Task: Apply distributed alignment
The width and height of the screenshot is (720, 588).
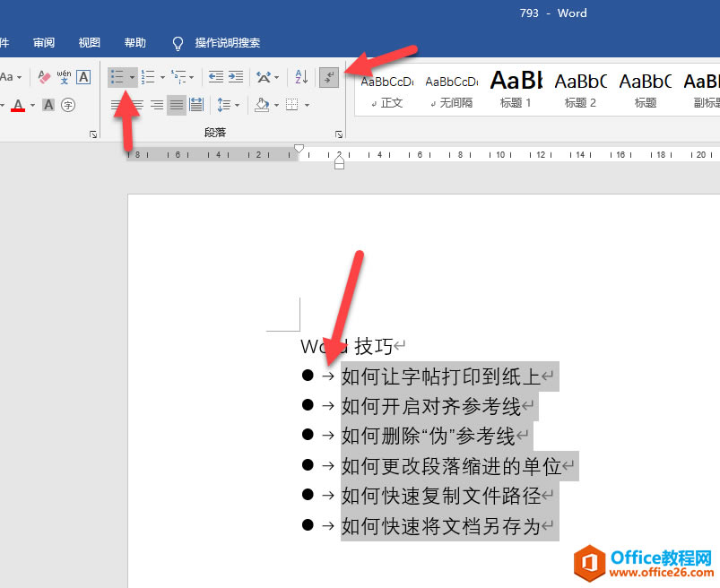Action: pyautogui.click(x=196, y=105)
